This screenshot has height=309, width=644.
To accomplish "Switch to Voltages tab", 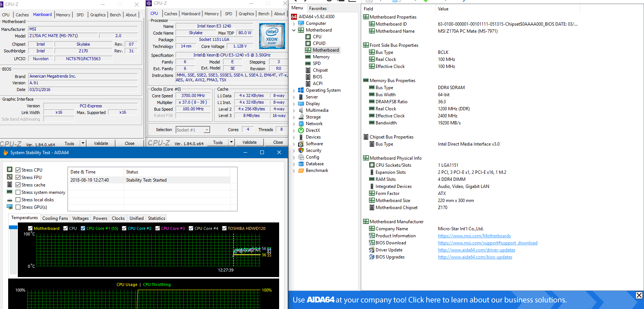I will coord(81,218).
